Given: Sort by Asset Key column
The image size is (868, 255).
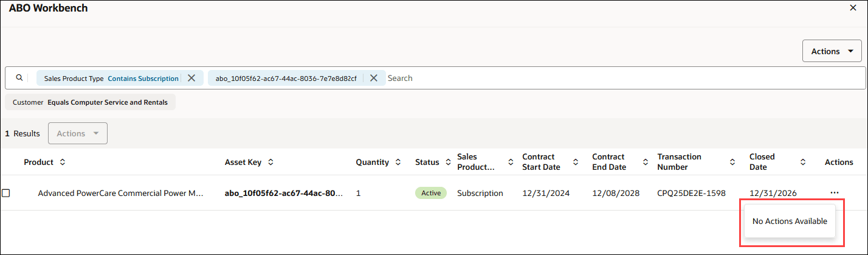Looking at the screenshot, I should tap(270, 162).
